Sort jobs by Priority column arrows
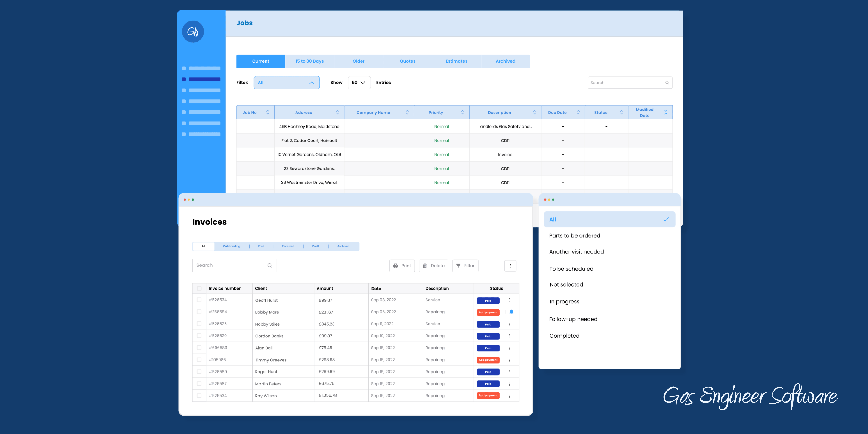This screenshot has height=434, width=868. tap(462, 113)
